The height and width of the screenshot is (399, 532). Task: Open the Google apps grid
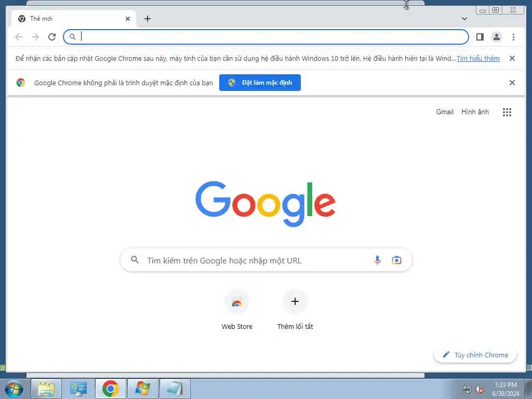click(507, 112)
